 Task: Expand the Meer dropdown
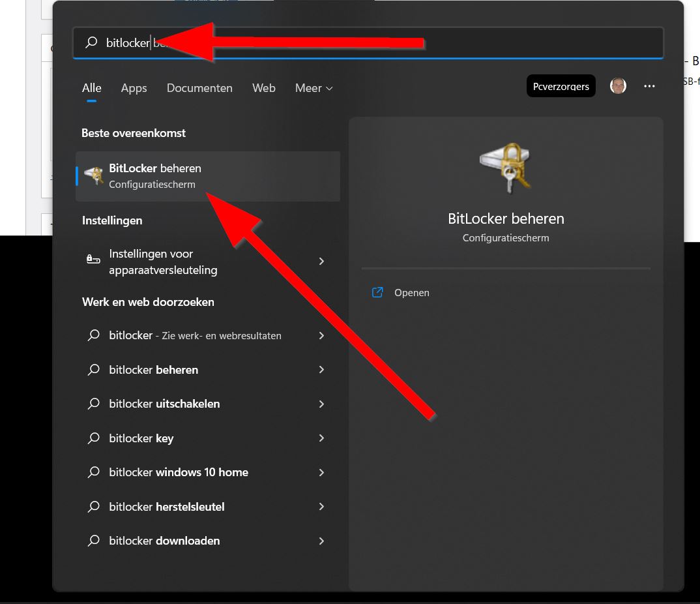tap(314, 88)
